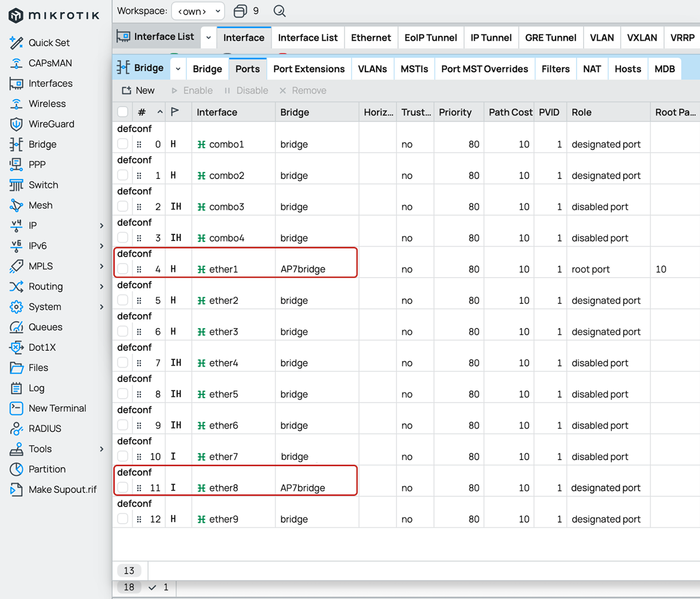Open Quick Set from sidebar
The width and height of the screenshot is (700, 599).
point(39,43)
